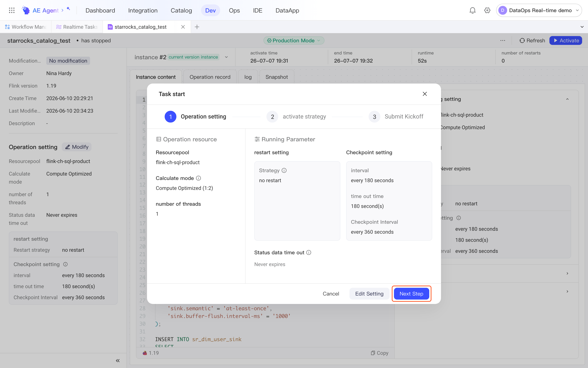This screenshot has height=368, width=588.
Task: Click Status data time out info icon
Action: click(x=309, y=253)
